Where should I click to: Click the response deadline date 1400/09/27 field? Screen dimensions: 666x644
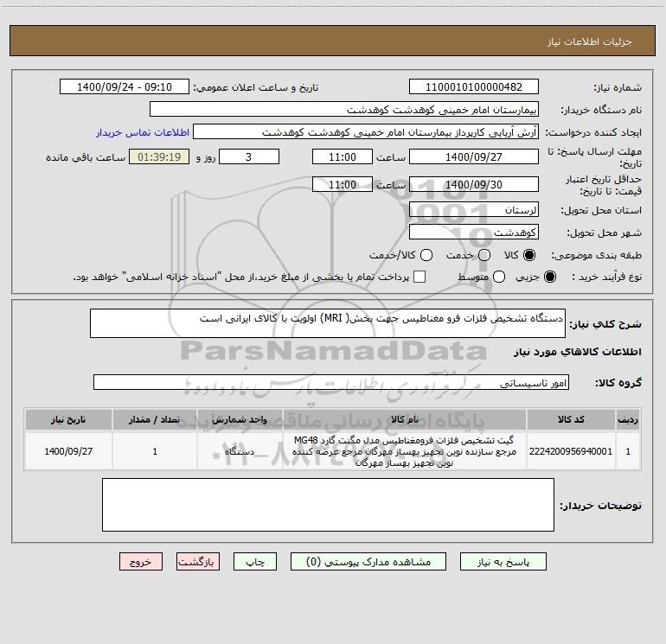coord(474,156)
